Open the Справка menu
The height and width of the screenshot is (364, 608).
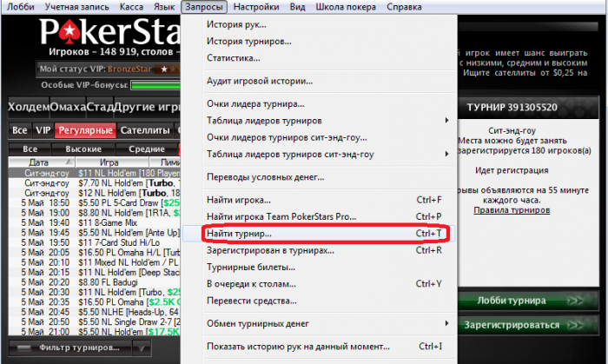[404, 7]
